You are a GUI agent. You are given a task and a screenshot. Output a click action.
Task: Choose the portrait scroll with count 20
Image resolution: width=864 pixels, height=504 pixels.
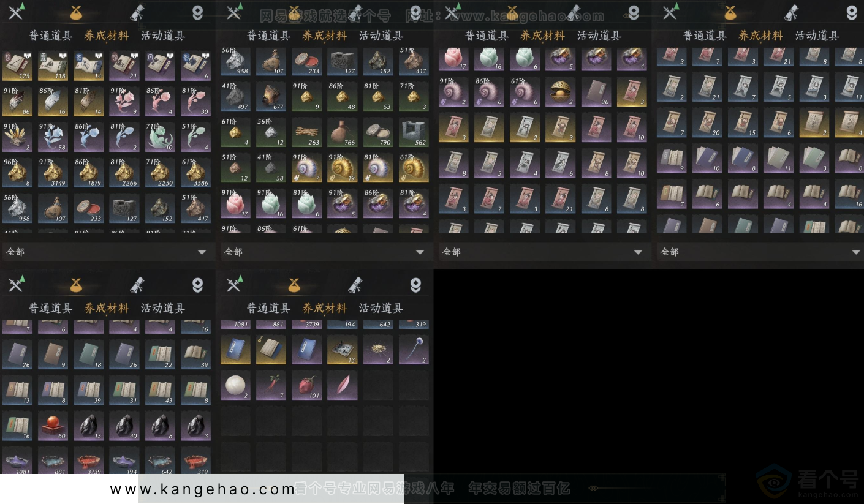click(707, 123)
